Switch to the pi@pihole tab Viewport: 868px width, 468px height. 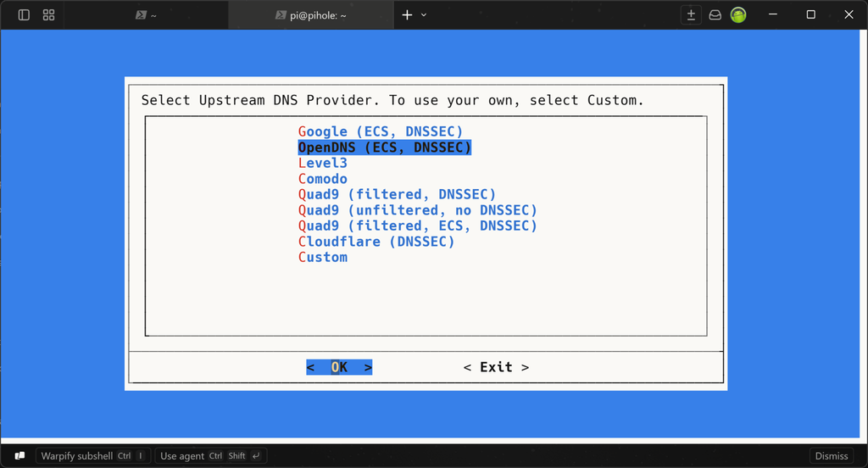(311, 15)
